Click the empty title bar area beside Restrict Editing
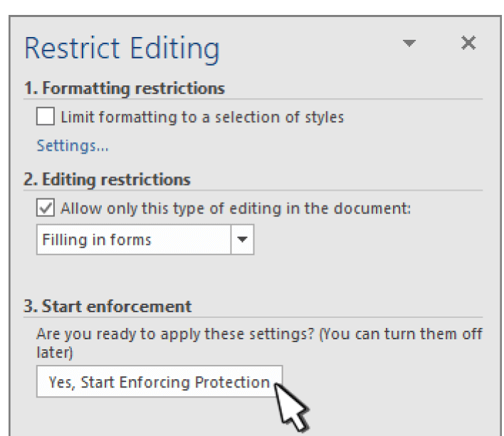 pyautogui.click(x=310, y=49)
